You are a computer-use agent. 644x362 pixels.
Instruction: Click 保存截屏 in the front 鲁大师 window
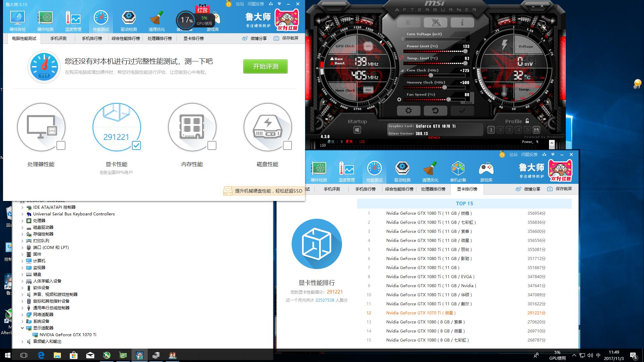tap(286, 38)
